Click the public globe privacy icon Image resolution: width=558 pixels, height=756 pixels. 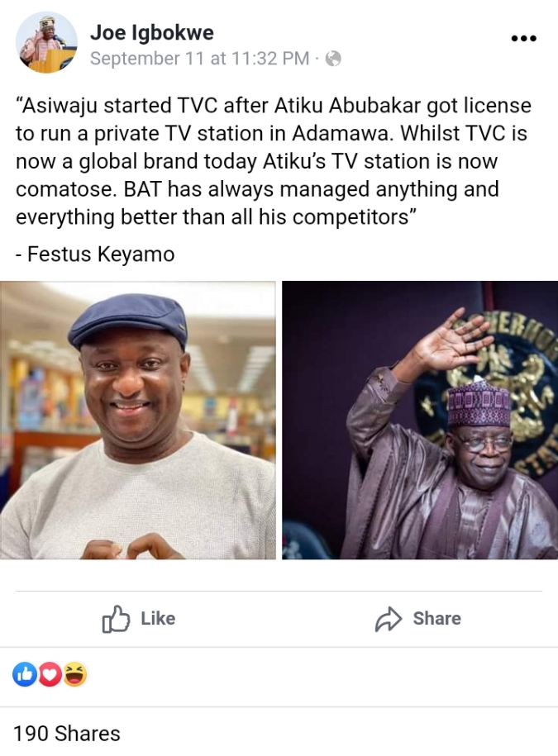click(333, 59)
